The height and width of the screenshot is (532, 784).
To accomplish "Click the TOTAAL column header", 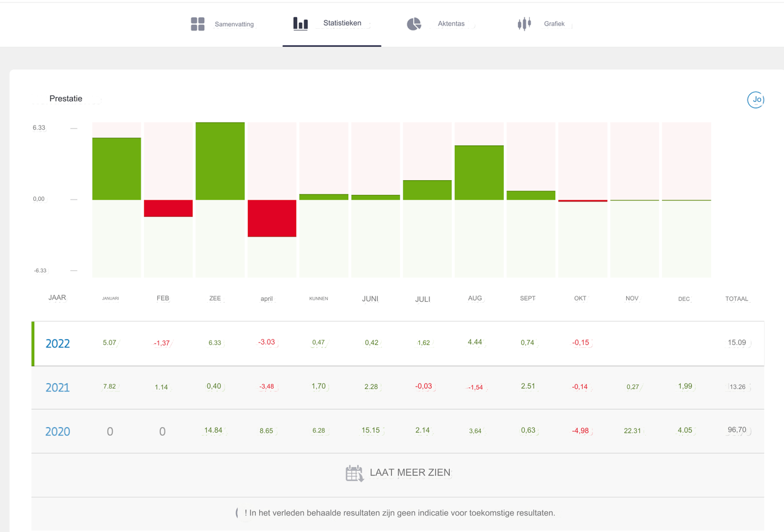I will click(x=737, y=298).
